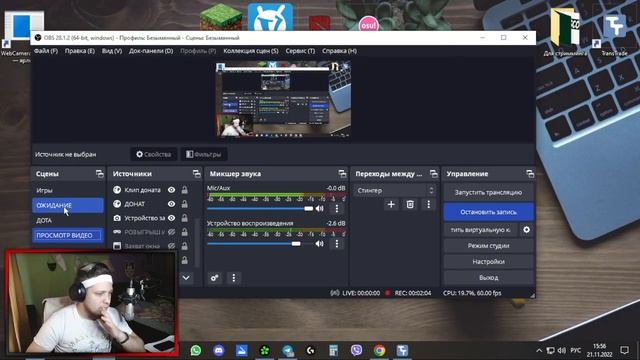Hide the Устройство за source eye icon
This screenshot has height=360, width=640.
[171, 218]
